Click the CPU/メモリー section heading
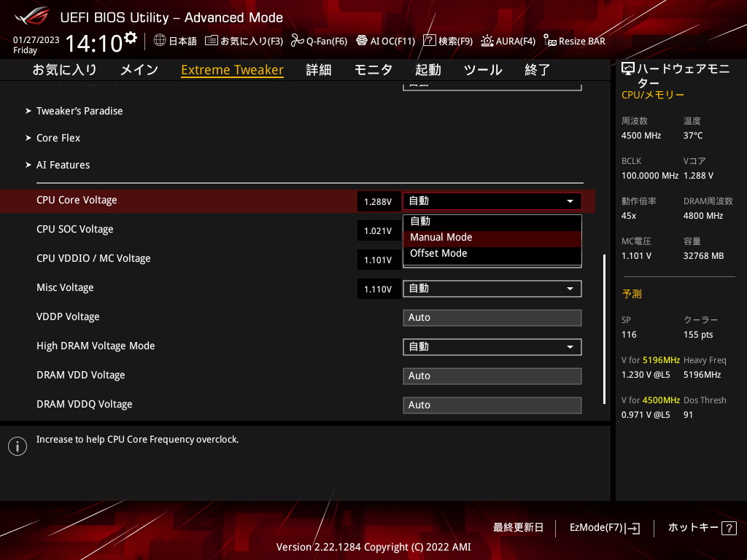 point(653,96)
